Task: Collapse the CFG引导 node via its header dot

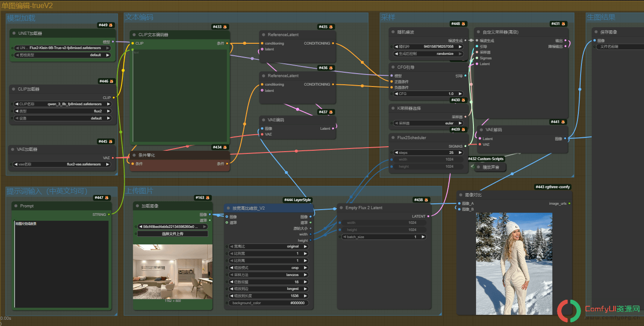Action: pos(393,67)
